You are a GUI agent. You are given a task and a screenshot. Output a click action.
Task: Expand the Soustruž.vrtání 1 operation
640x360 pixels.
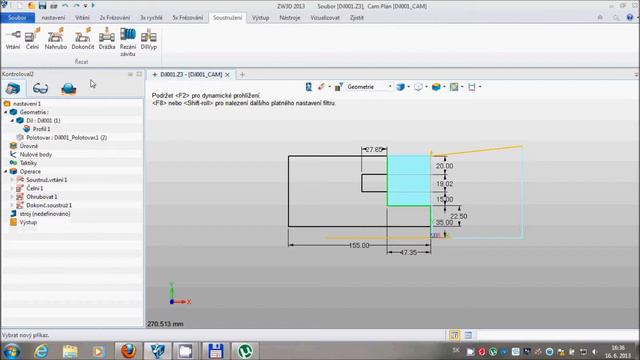[12, 180]
